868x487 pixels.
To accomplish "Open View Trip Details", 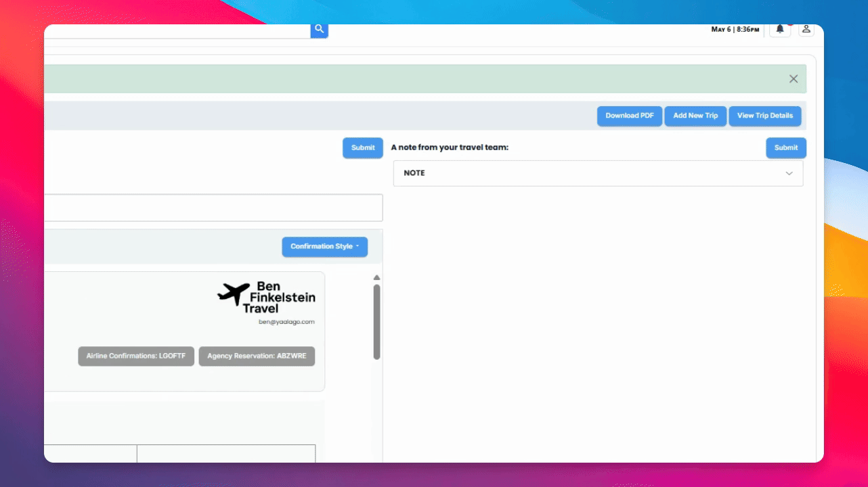I will tap(765, 116).
